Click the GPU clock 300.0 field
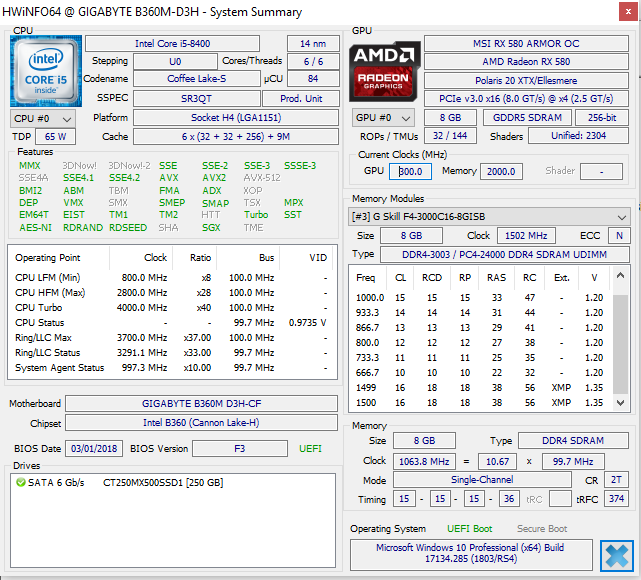Image resolution: width=641 pixels, height=580 pixels. (410, 171)
